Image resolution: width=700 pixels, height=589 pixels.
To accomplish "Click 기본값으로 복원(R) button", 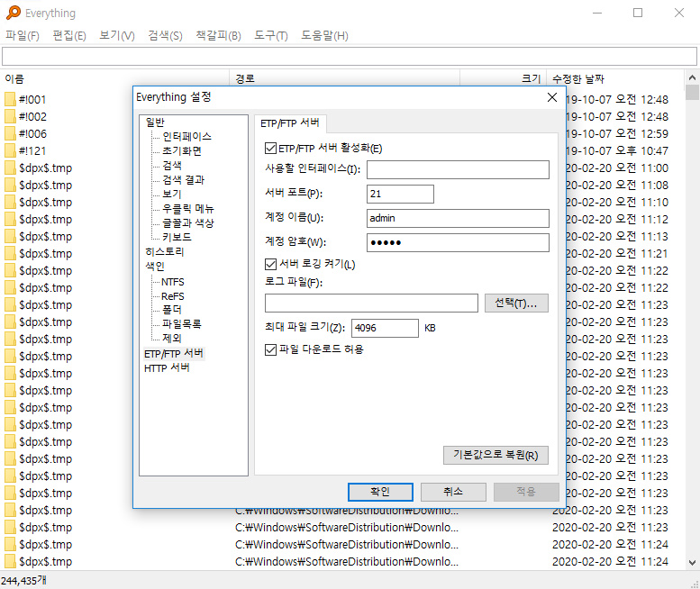I will [495, 455].
